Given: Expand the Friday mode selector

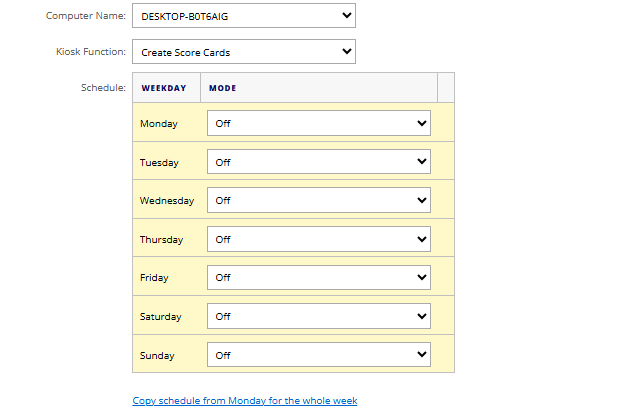Looking at the screenshot, I should [x=318, y=277].
